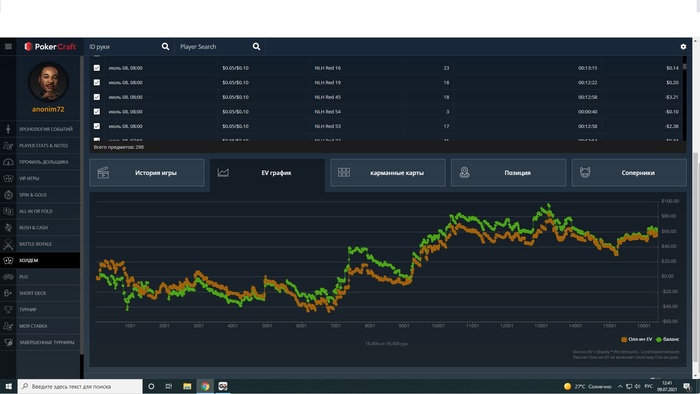Switch to карманные карты tab
Image resolution: width=700 pixels, height=394 pixels.
point(388,173)
